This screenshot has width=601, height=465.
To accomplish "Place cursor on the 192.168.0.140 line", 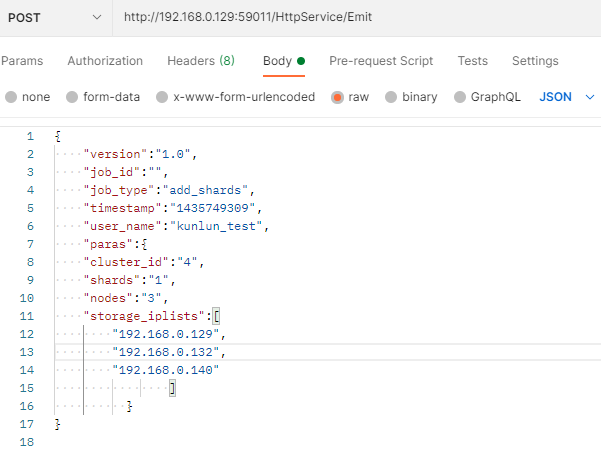I will [x=165, y=370].
